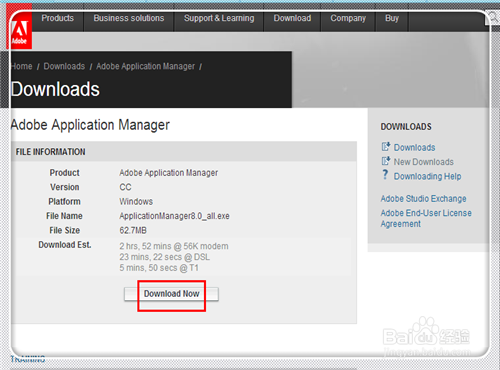Click the search magnifier icon
This screenshot has height=370, width=500.
[493, 16]
